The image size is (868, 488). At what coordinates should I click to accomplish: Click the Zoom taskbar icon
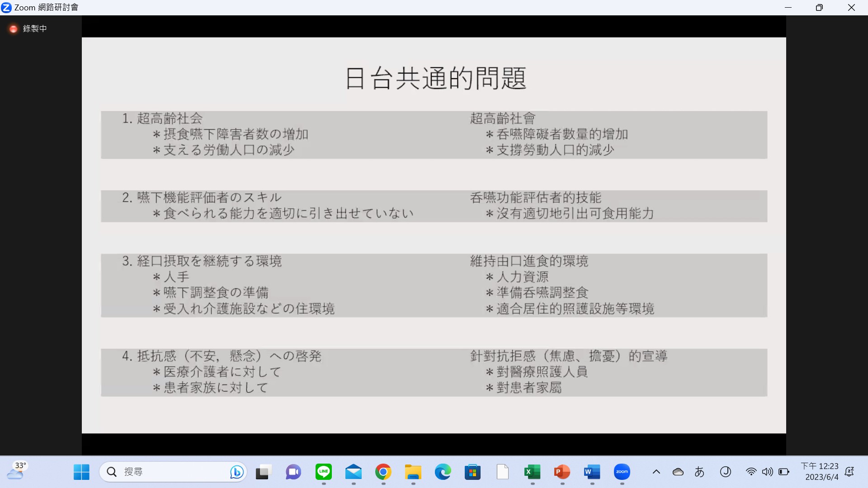tap(622, 472)
